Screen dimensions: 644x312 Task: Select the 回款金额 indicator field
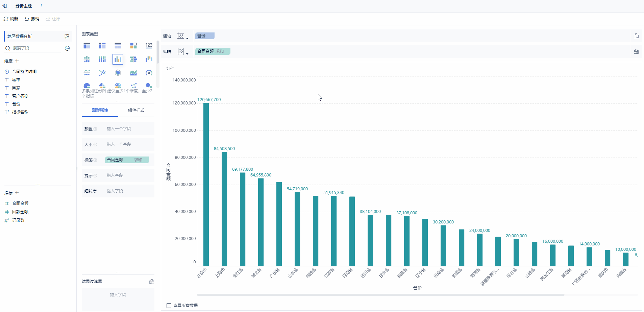(20, 212)
